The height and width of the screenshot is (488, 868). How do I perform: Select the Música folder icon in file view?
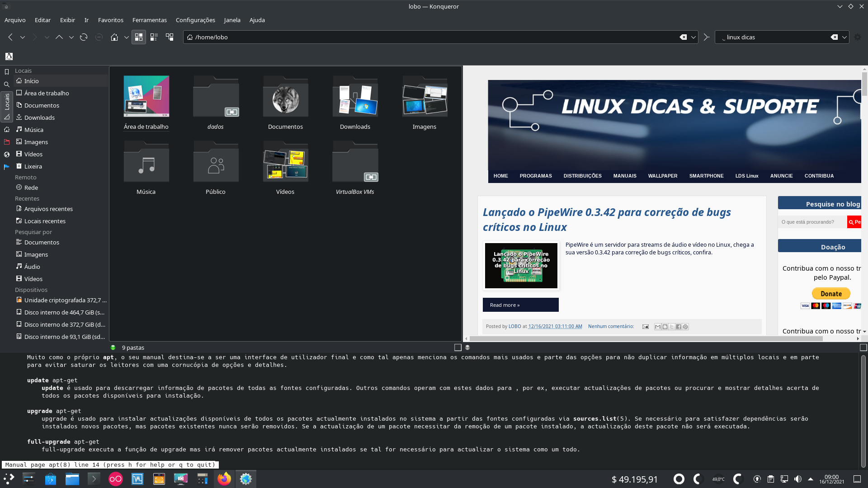click(146, 162)
